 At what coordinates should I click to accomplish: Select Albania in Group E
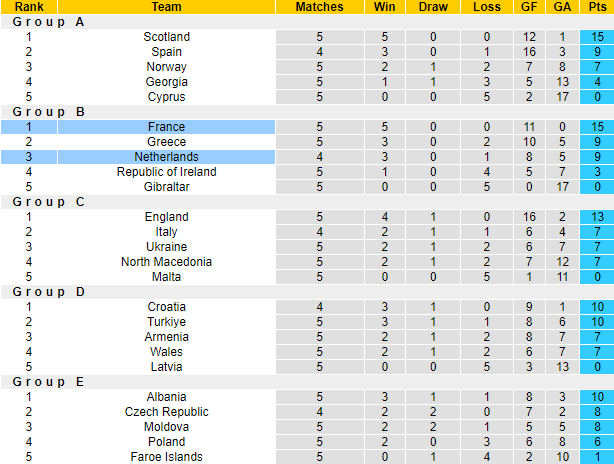pos(166,397)
